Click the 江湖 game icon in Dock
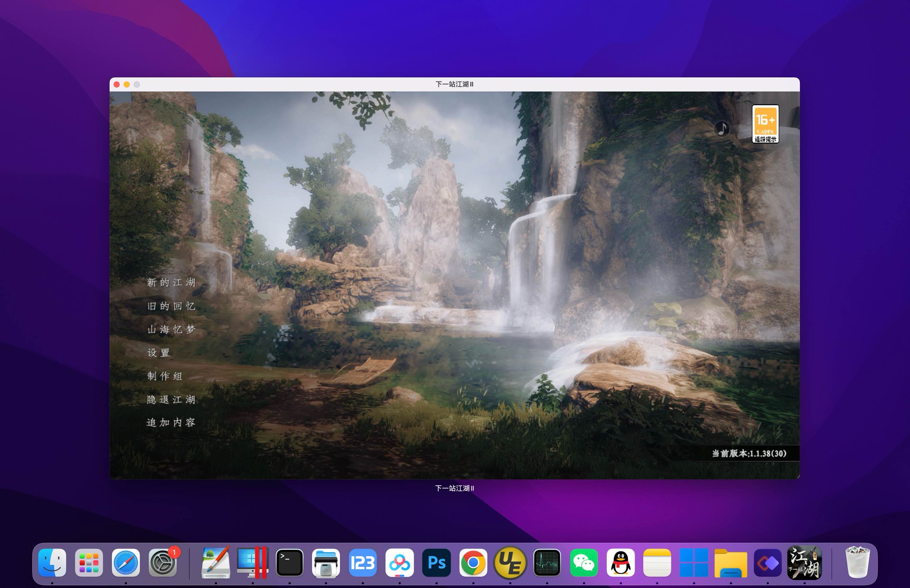This screenshot has width=910, height=588. [804, 563]
